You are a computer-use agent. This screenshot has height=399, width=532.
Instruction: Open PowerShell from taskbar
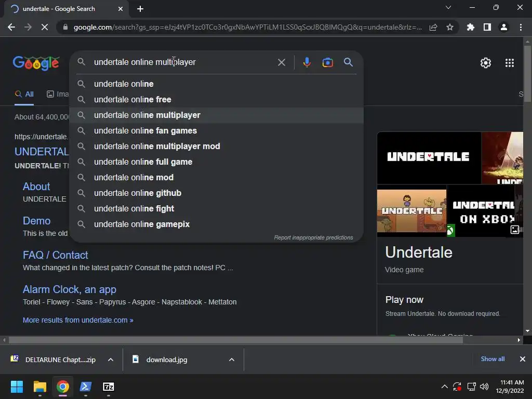pos(86,387)
